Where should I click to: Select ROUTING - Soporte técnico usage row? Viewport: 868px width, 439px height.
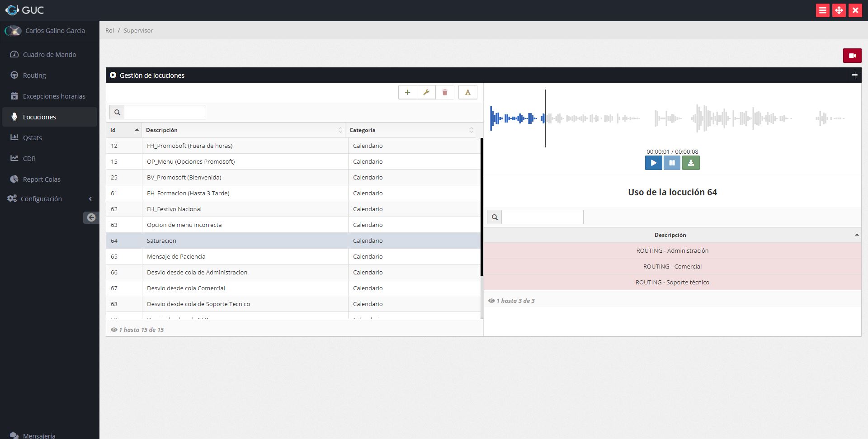point(672,282)
